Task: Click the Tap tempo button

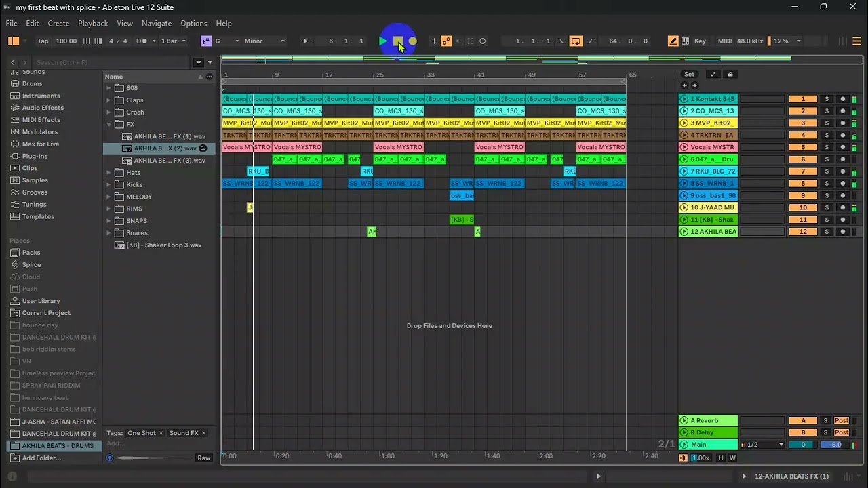Action: (43, 41)
